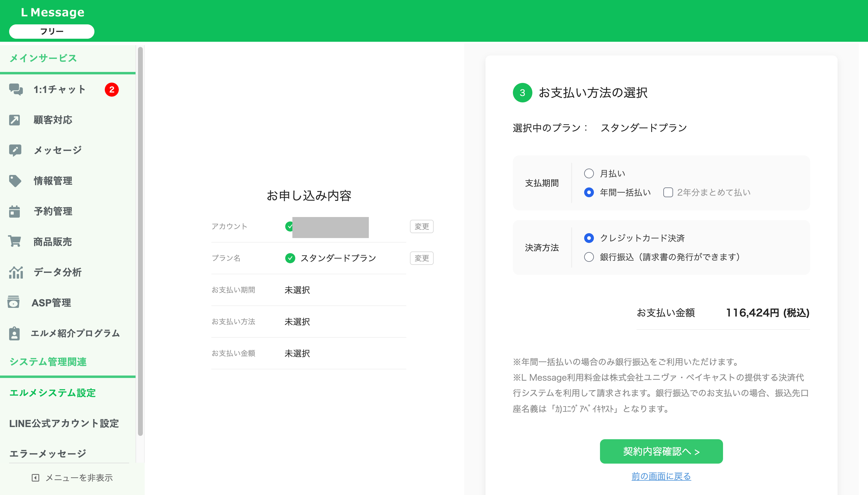Screen dimensions: 868x495
Task: Click 前の画面に戻る link
Action: point(661,476)
